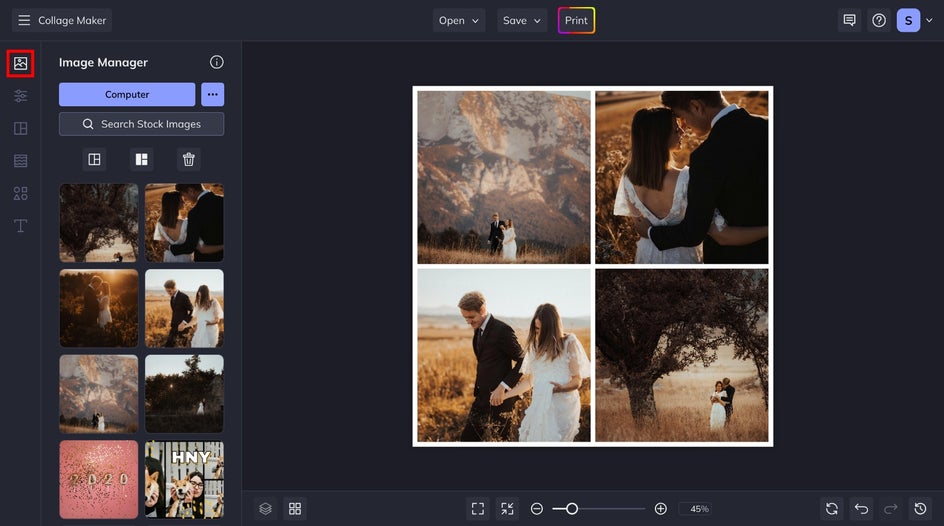
Task: Toggle the grid view icon
Action: pos(295,509)
